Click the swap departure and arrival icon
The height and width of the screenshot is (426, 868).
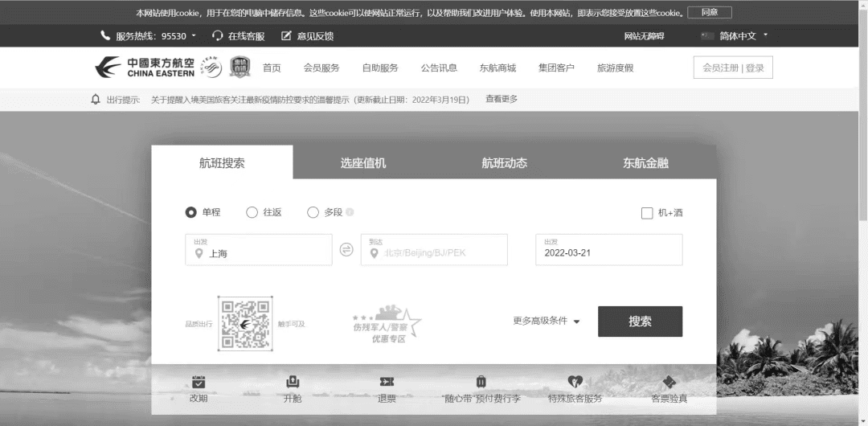346,250
